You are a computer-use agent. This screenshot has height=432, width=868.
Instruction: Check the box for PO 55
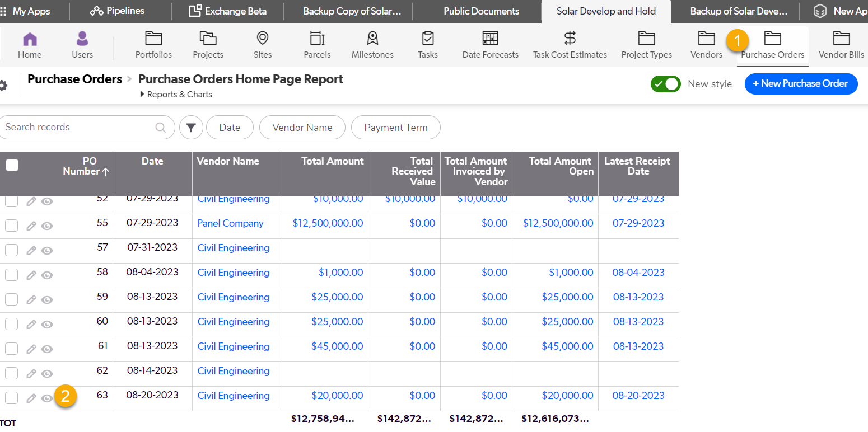(x=11, y=226)
